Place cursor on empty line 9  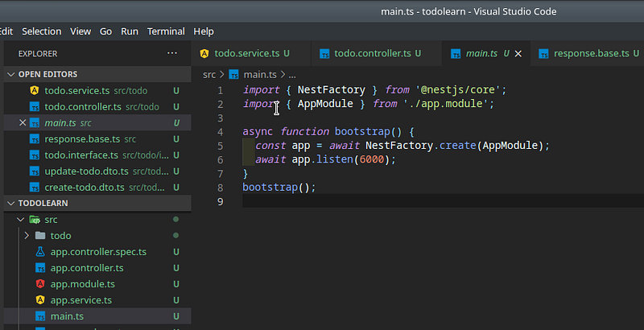coord(444,201)
